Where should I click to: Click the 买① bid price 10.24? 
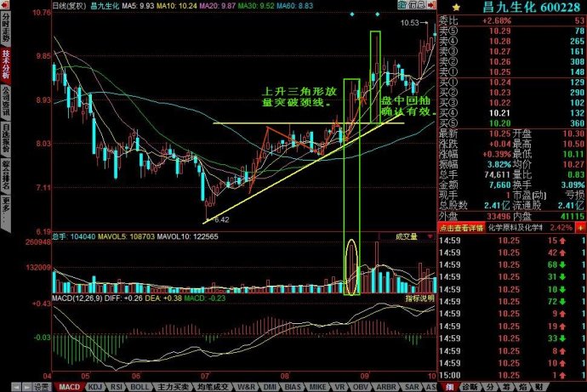click(499, 82)
